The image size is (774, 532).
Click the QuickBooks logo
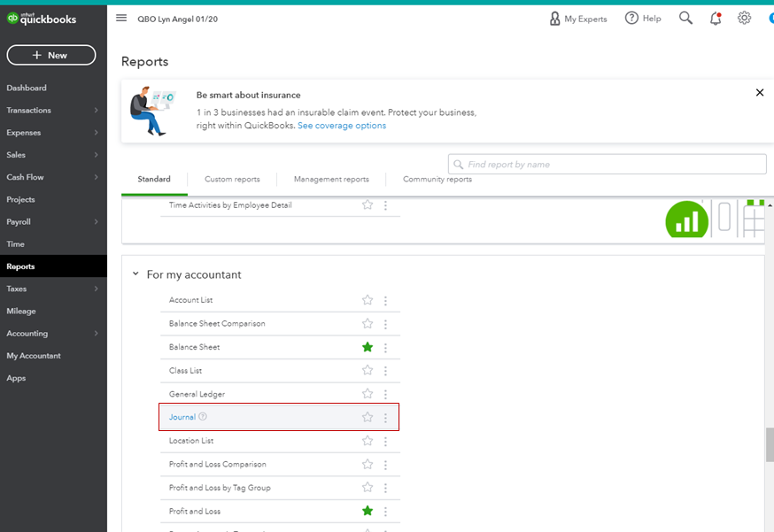pos(42,19)
